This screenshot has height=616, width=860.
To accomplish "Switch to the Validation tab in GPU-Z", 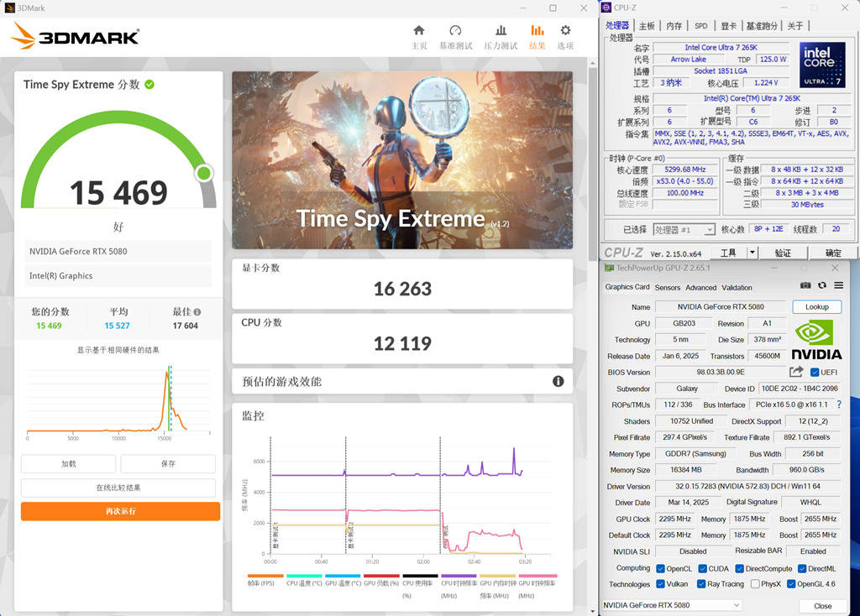I will [x=737, y=287].
